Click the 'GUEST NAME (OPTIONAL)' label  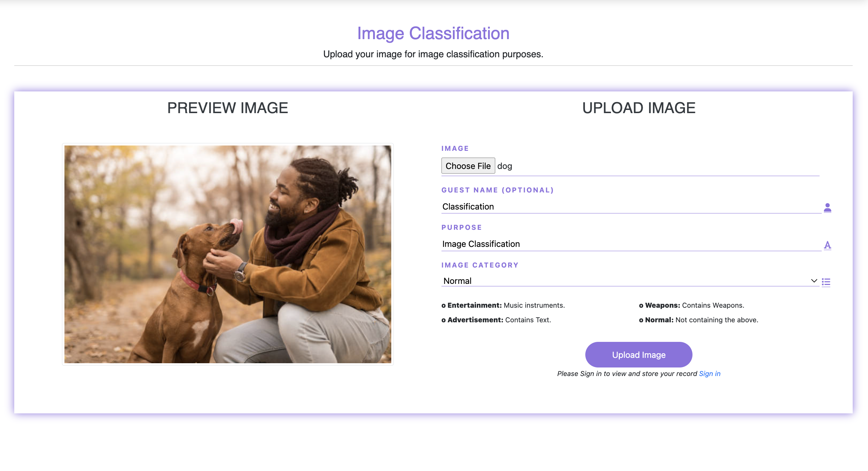498,190
